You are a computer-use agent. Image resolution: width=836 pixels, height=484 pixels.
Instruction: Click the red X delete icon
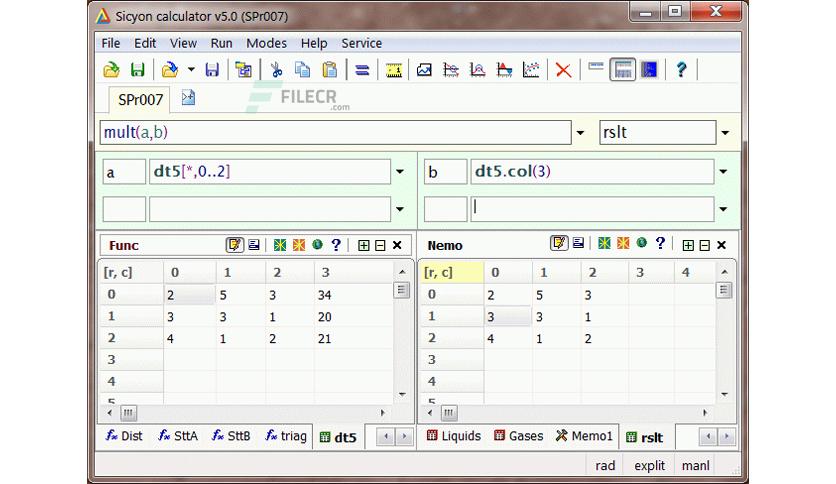pyautogui.click(x=563, y=70)
